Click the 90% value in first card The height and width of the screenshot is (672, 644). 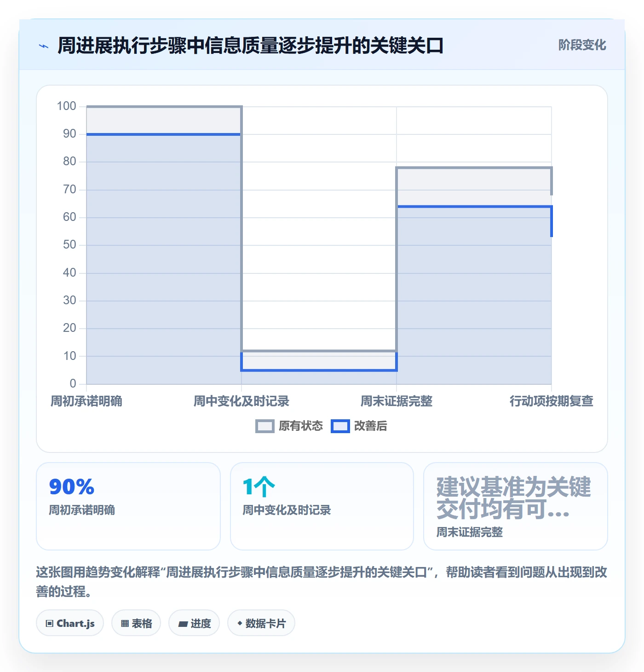(x=72, y=487)
